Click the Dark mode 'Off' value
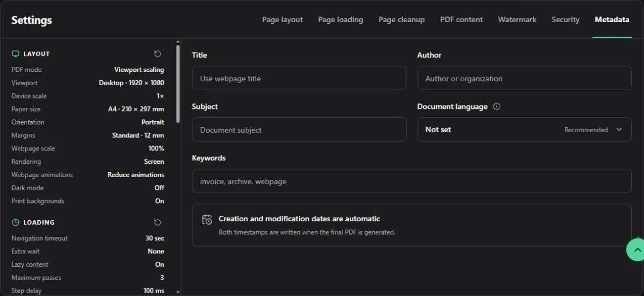 coord(159,188)
